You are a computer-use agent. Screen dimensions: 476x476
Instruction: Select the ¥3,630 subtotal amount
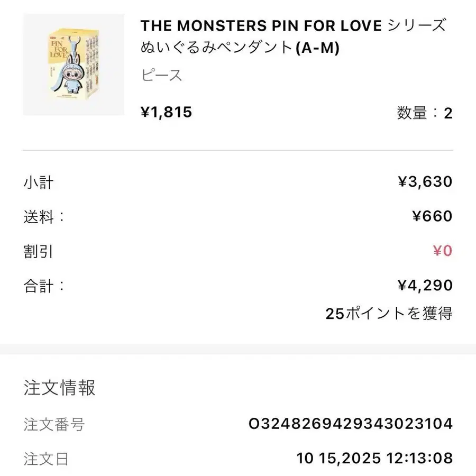tap(425, 182)
